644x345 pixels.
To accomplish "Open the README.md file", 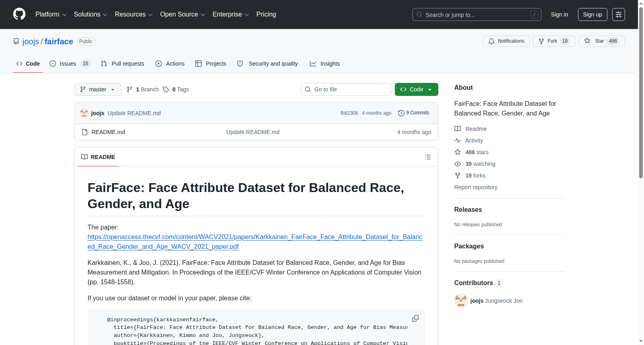I will tap(108, 132).
